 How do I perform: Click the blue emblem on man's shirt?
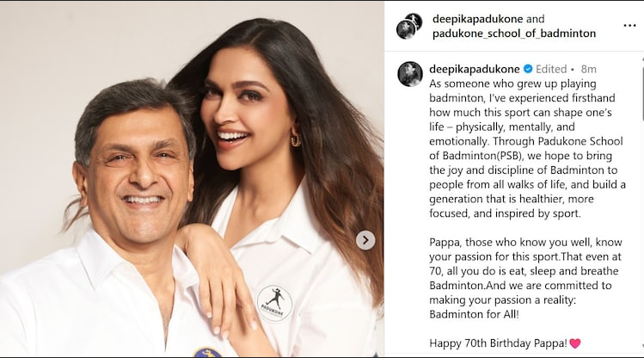[207, 353]
